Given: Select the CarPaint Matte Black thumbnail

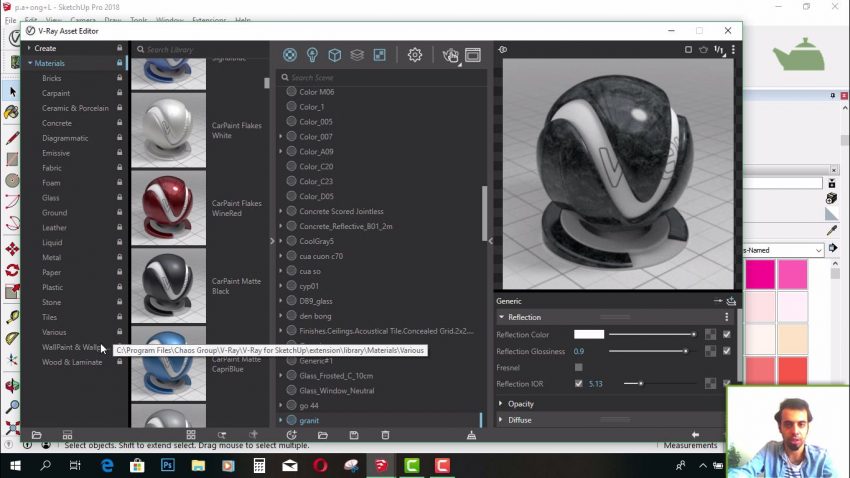Looking at the screenshot, I should pyautogui.click(x=169, y=286).
